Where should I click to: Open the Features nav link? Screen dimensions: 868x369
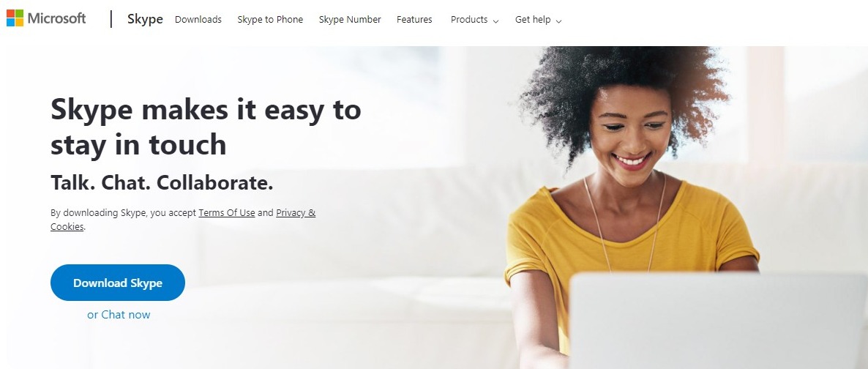pos(414,19)
